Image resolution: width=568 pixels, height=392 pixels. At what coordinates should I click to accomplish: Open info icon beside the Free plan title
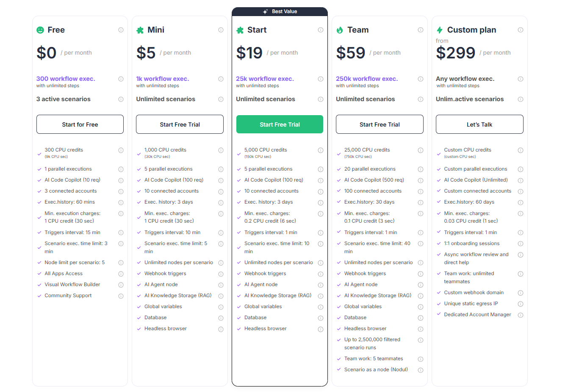121,30
